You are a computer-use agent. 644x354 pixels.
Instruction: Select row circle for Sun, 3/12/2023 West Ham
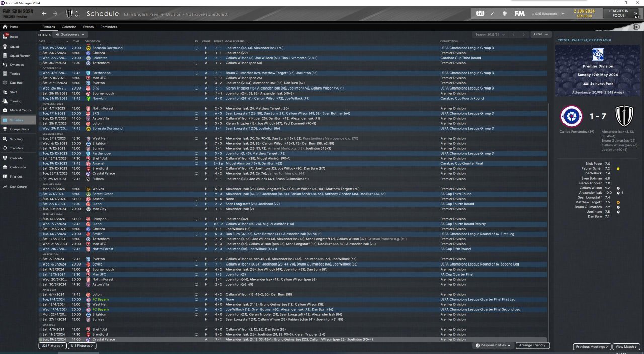pyautogui.click(x=40, y=139)
